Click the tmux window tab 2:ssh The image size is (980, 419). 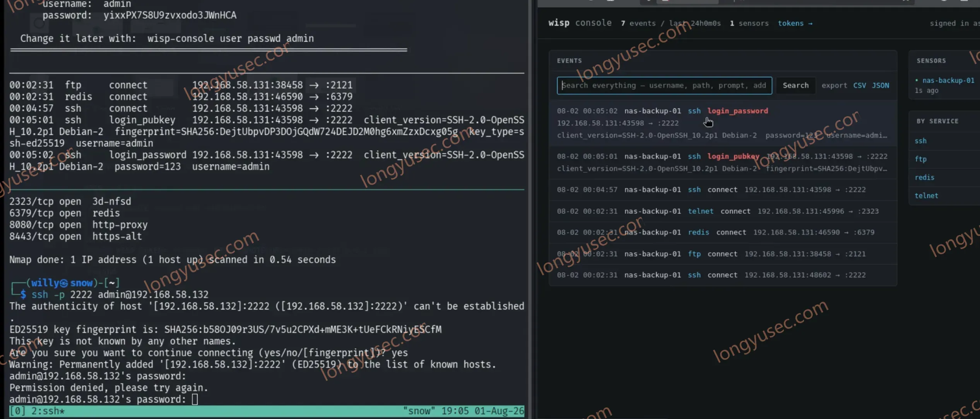pyautogui.click(x=48, y=411)
